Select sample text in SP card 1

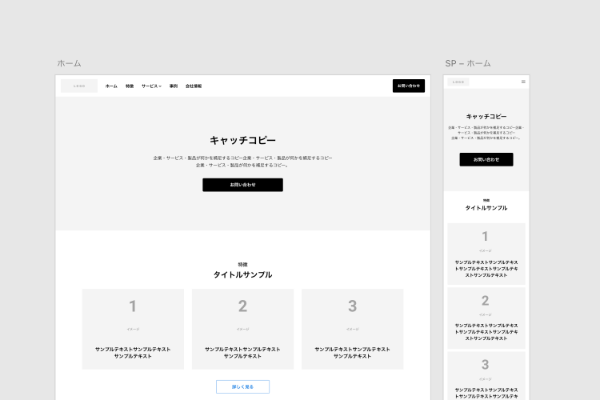click(486, 269)
